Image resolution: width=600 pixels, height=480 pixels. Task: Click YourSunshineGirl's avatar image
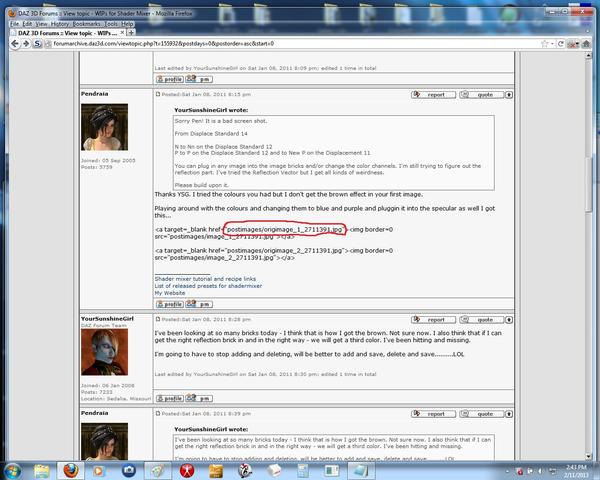(104, 352)
